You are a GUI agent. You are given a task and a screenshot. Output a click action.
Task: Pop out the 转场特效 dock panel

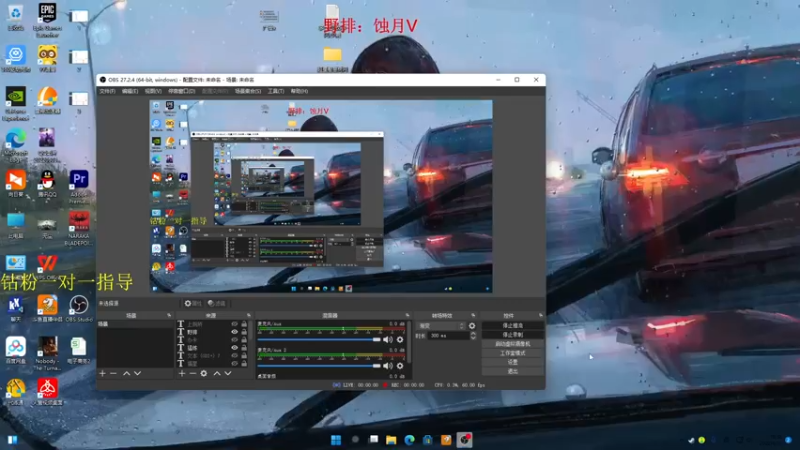click(473, 316)
